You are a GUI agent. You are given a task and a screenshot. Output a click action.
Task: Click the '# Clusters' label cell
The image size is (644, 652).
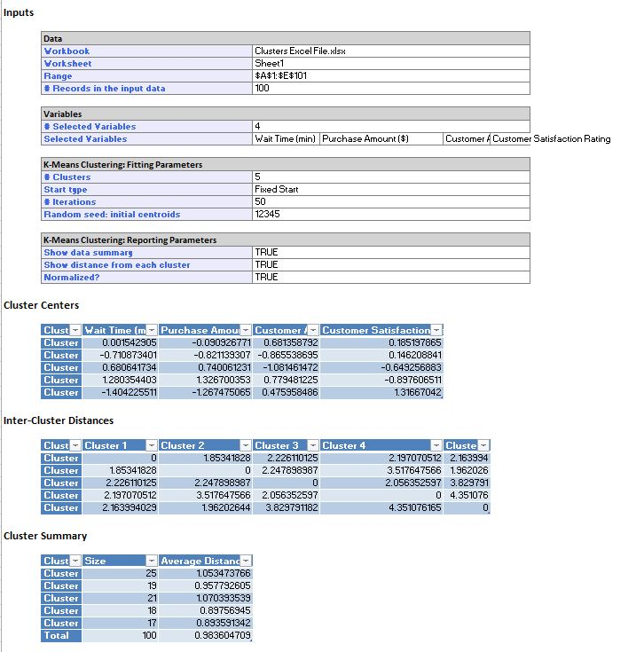tap(146, 177)
